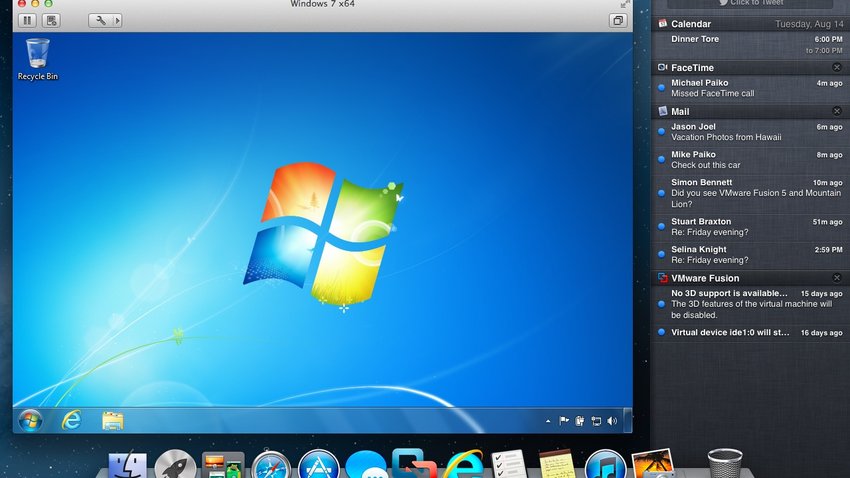The width and height of the screenshot is (850, 478).
Task: Clear the Mail notifications
Action: (837, 111)
